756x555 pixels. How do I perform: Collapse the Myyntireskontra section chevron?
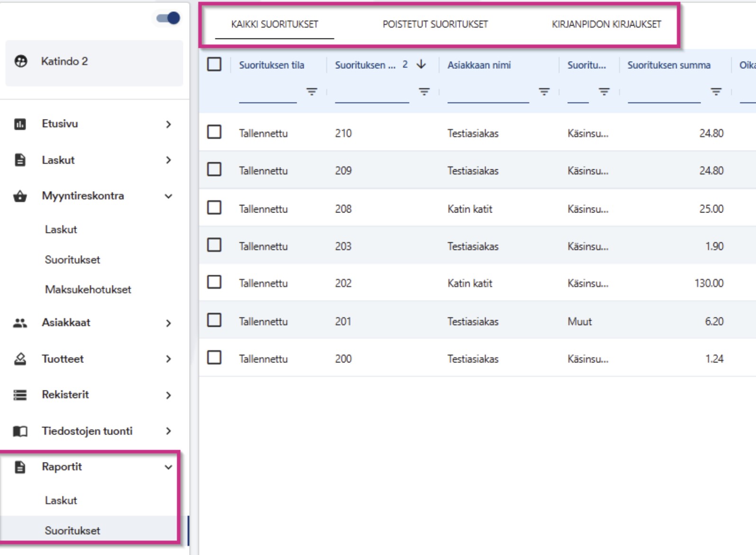[x=168, y=196]
